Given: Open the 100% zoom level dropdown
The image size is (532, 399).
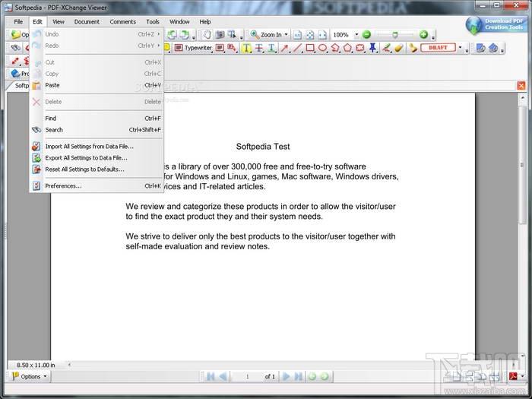Looking at the screenshot, I should click(356, 35).
